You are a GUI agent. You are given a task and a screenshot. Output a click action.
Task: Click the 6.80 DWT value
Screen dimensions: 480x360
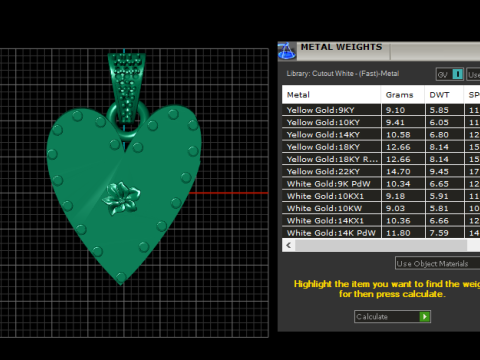(x=439, y=135)
